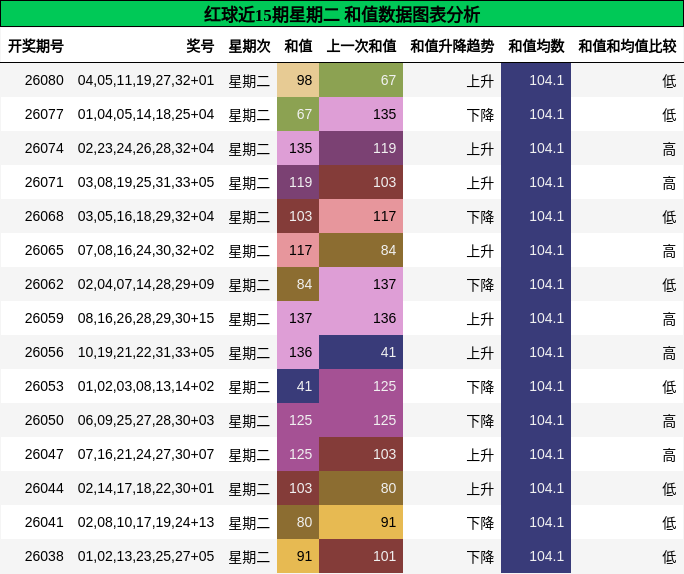Click 和值 cell 84 in row 26062
This screenshot has width=684, height=574.
(298, 284)
